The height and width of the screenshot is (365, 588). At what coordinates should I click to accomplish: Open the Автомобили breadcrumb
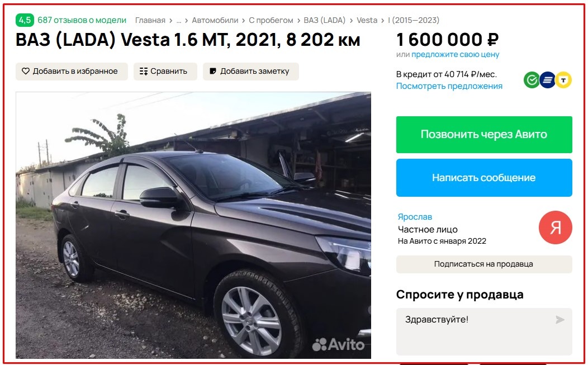coord(215,20)
